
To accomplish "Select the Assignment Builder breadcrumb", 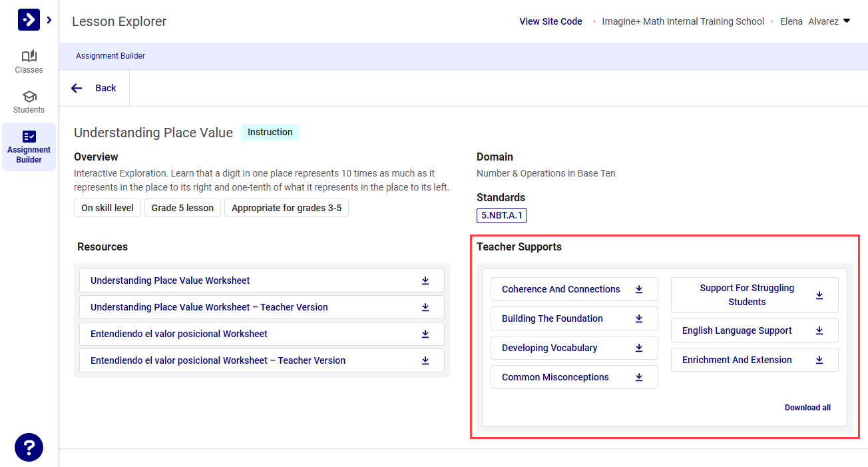I will (x=110, y=56).
